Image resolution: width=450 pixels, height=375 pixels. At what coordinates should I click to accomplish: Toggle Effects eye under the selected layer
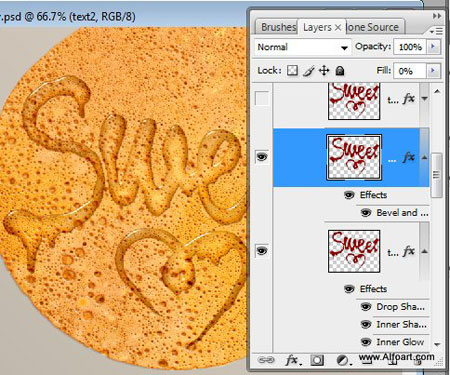pos(349,195)
